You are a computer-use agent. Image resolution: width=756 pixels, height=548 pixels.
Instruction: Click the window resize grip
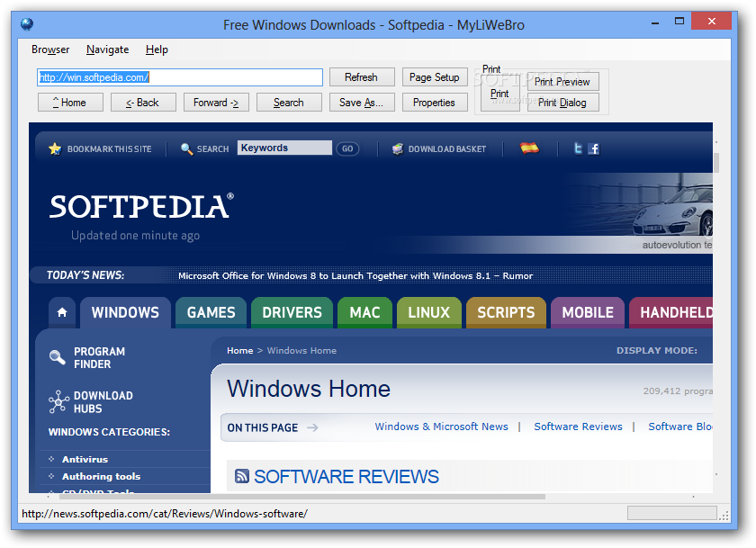(724, 516)
